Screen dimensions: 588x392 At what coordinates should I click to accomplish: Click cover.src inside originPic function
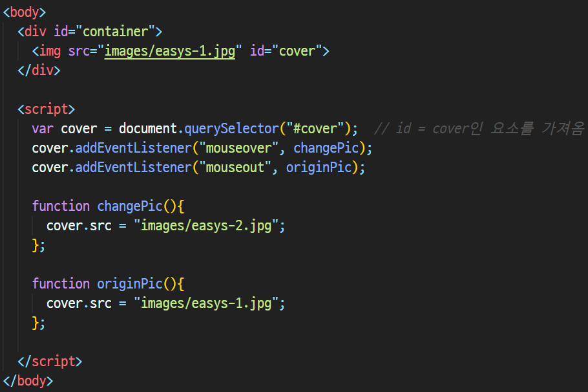[x=79, y=303]
